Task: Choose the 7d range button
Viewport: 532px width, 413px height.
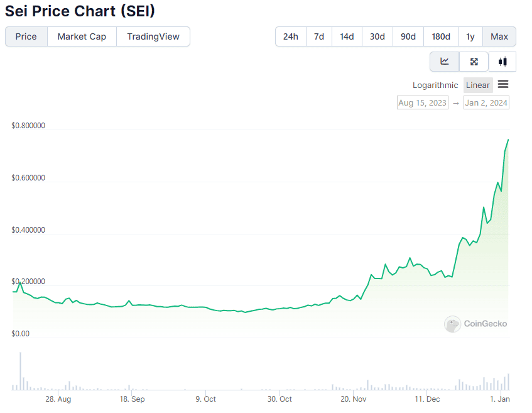Action: click(x=319, y=36)
